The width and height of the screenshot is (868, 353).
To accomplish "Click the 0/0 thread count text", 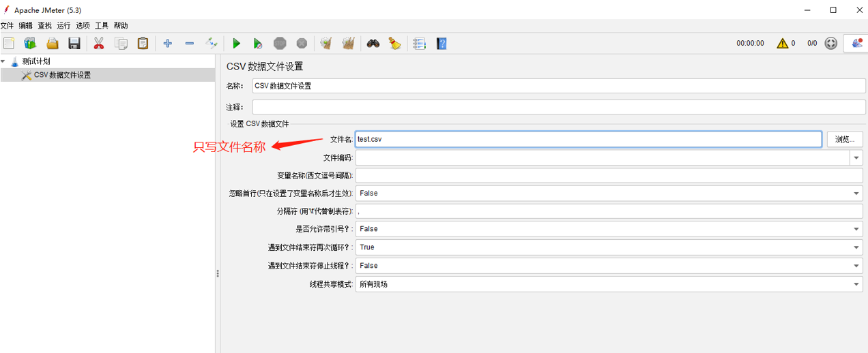I will pyautogui.click(x=812, y=43).
